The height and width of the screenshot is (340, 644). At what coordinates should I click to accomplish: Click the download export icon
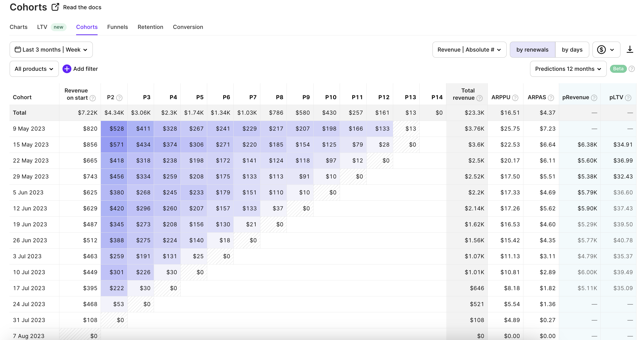[x=630, y=49]
